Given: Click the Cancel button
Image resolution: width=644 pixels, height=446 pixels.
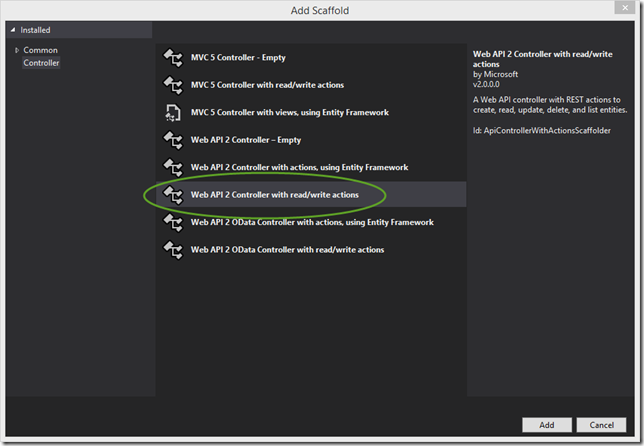Looking at the screenshot, I should click(601, 425).
